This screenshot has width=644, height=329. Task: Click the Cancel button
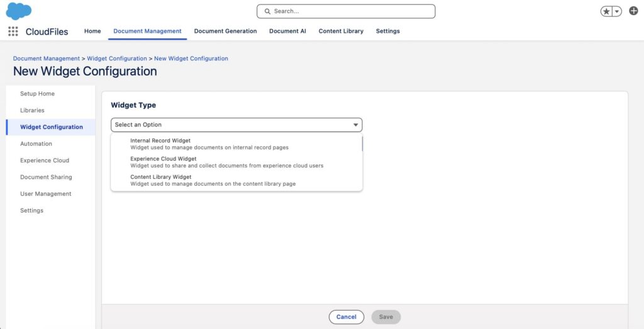[347, 317]
